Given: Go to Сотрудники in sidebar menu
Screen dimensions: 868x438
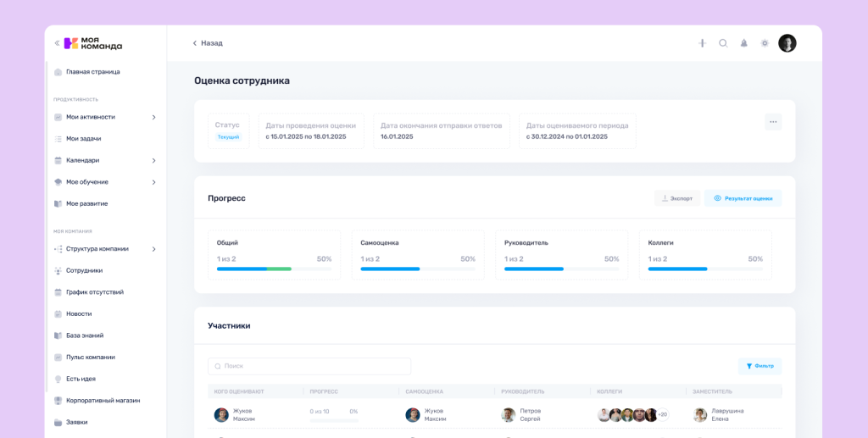Looking at the screenshot, I should coord(84,270).
